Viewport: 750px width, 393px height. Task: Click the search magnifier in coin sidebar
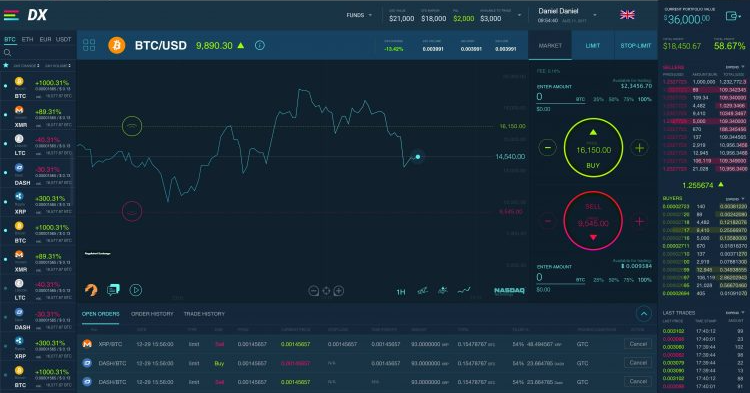pos(8,53)
